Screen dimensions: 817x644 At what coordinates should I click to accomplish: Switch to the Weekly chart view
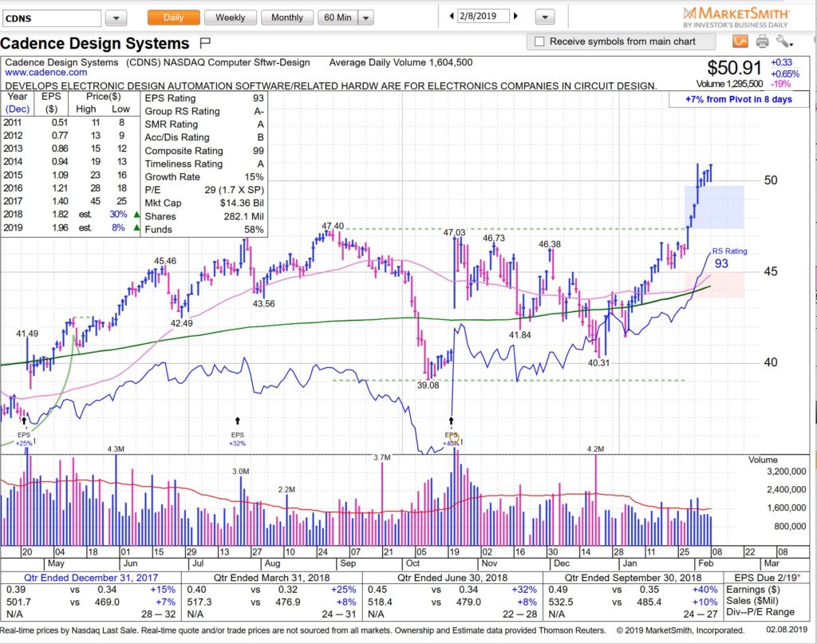pyautogui.click(x=231, y=18)
